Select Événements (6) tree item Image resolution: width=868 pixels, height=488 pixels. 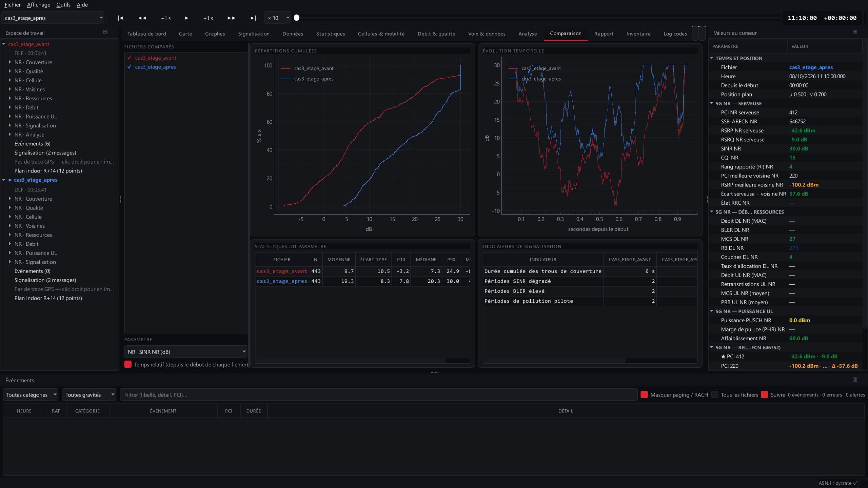click(32, 144)
